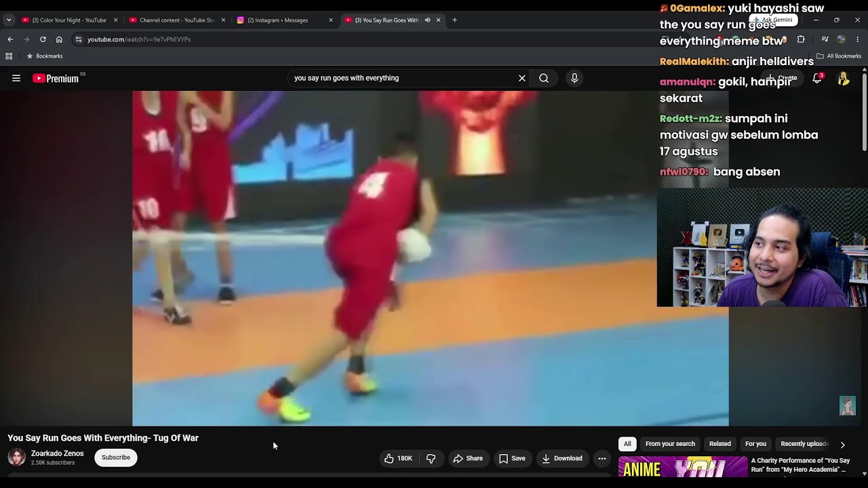Image resolution: width=868 pixels, height=488 pixels.
Task: Open more actions three-dot menu
Action: click(x=602, y=459)
